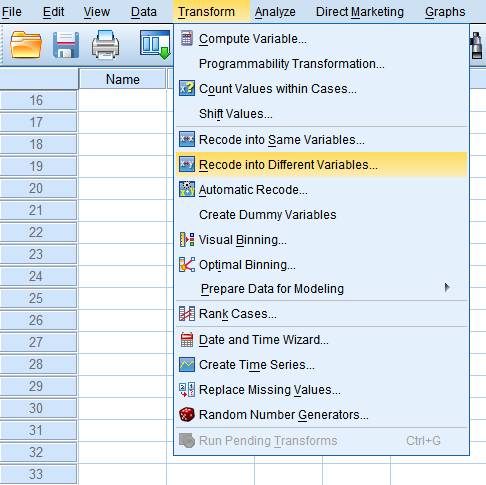Click the printer icon in the toolbar
The width and height of the screenshot is (486, 485).
[105, 44]
